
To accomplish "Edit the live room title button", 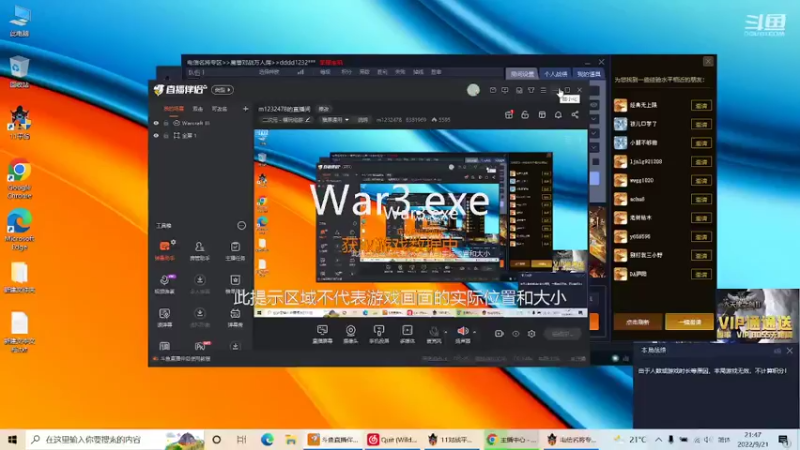I will click(324, 109).
